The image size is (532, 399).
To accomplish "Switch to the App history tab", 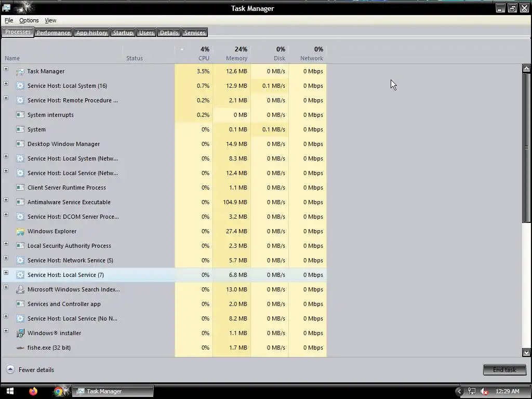I will (x=91, y=33).
